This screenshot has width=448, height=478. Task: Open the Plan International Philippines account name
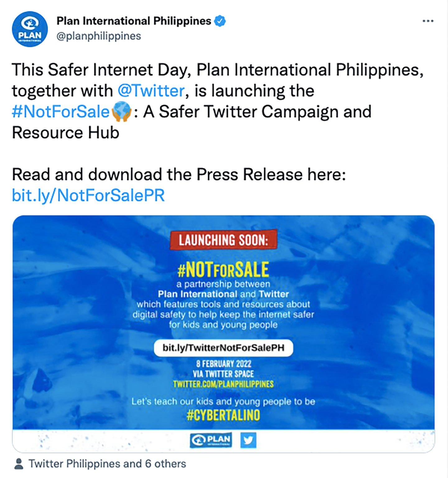pos(134,21)
